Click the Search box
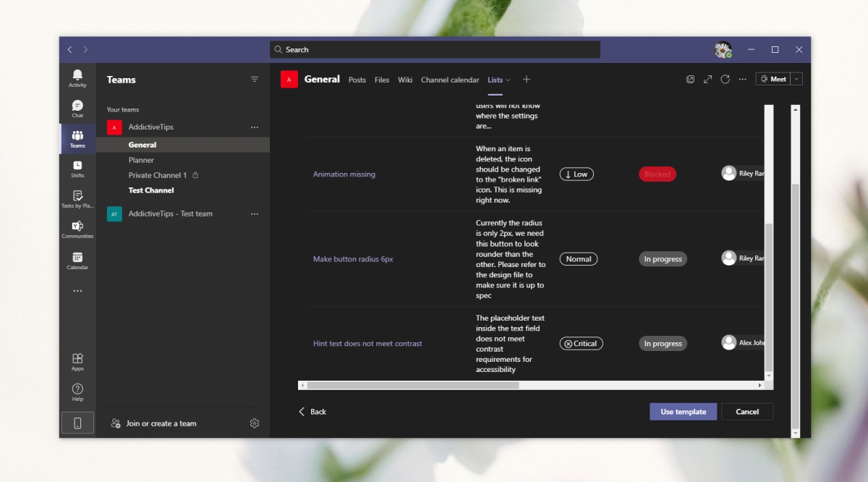The height and width of the screenshot is (482, 868). click(435, 50)
